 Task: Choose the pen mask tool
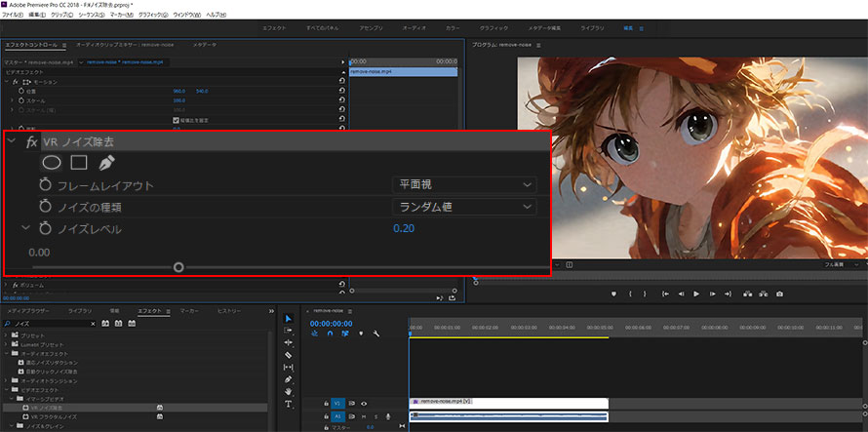click(x=105, y=162)
